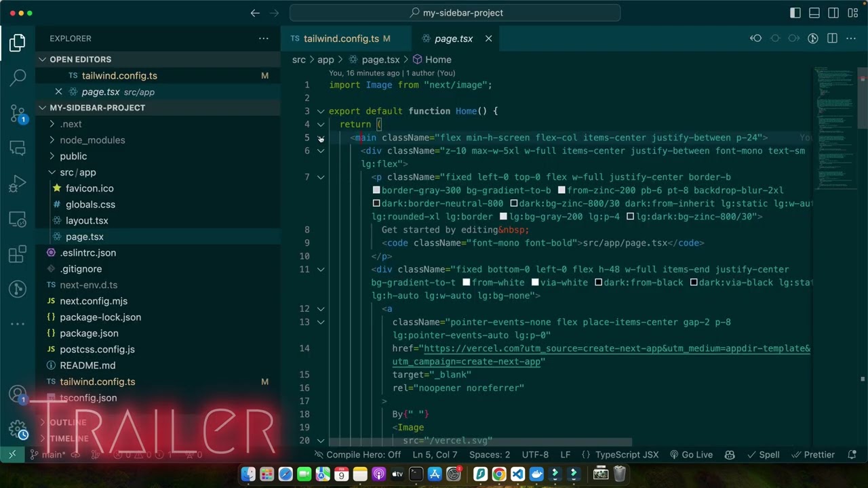Screen dimensions: 868x488
Task: Open the Run and Debug view
Action: pos(18,184)
